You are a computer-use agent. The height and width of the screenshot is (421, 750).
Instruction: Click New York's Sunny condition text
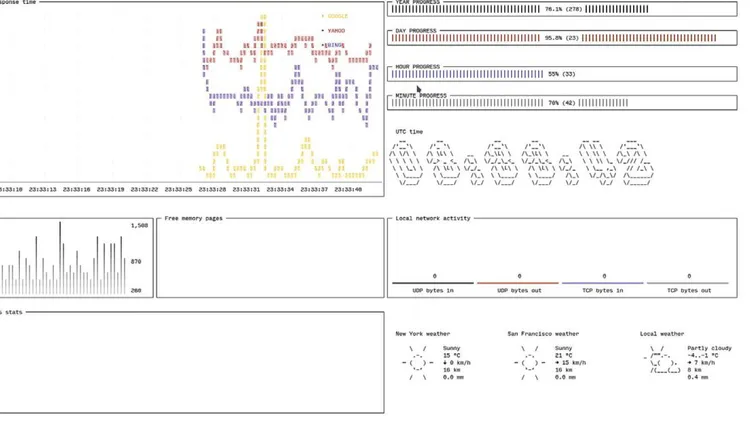(451, 348)
